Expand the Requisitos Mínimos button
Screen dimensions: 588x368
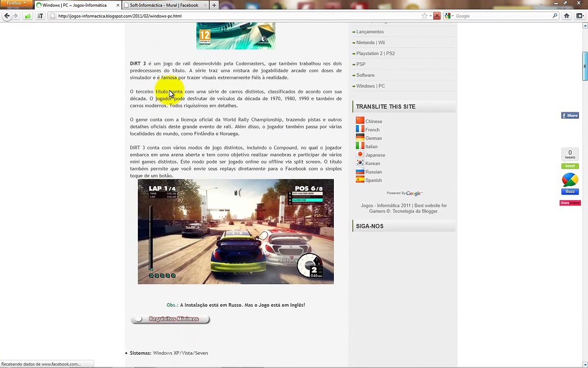pos(170,319)
